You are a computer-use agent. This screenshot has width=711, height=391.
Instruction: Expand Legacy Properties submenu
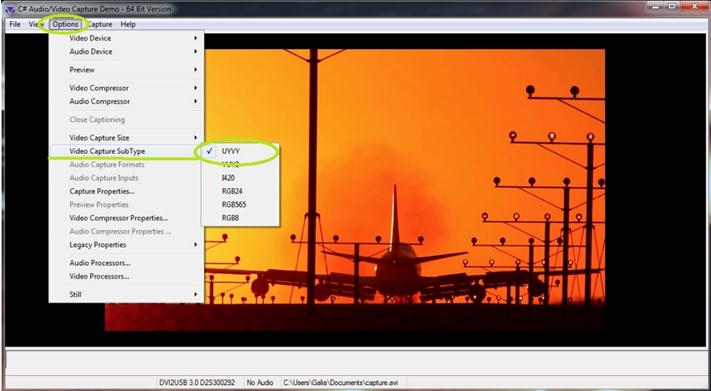pos(127,245)
